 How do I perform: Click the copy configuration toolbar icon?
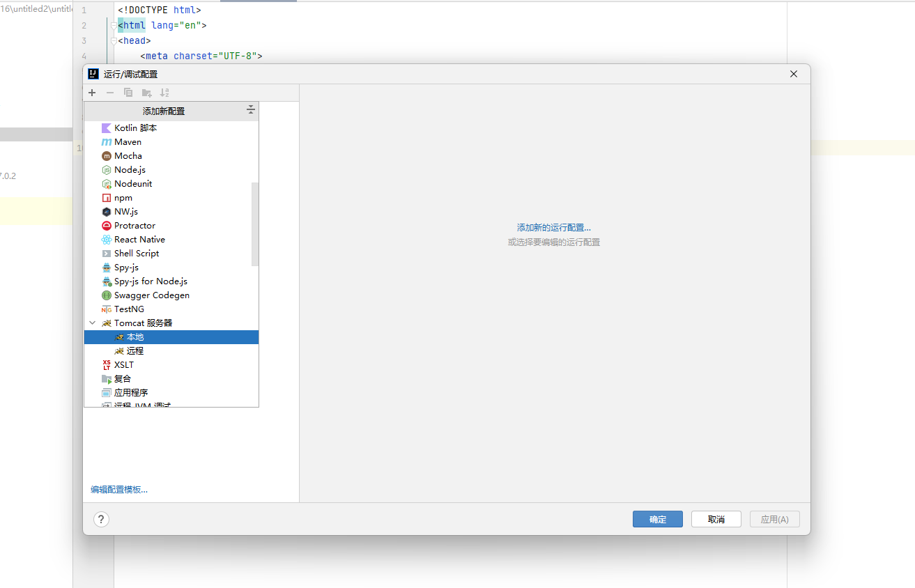[x=128, y=93]
